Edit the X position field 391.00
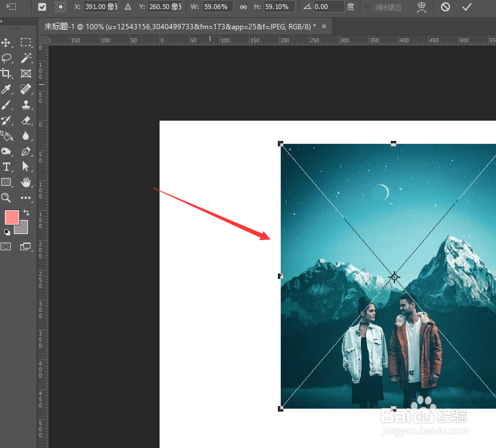The image size is (496, 448). pyautogui.click(x=100, y=7)
